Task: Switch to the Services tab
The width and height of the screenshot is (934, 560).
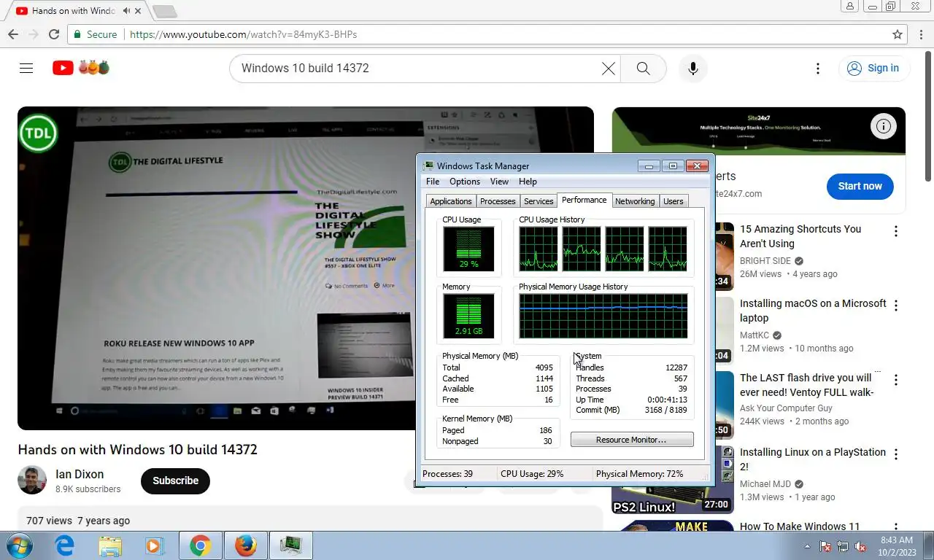Action: click(539, 201)
